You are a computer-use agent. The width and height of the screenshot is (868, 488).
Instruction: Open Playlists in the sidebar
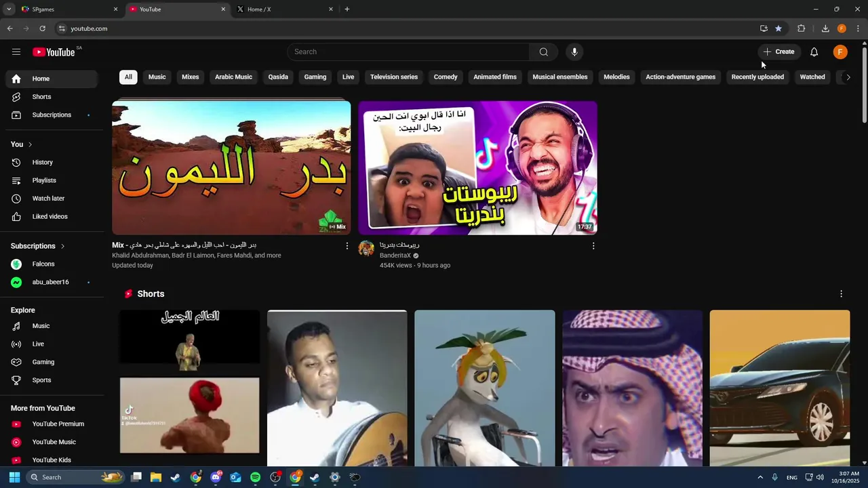point(52,180)
